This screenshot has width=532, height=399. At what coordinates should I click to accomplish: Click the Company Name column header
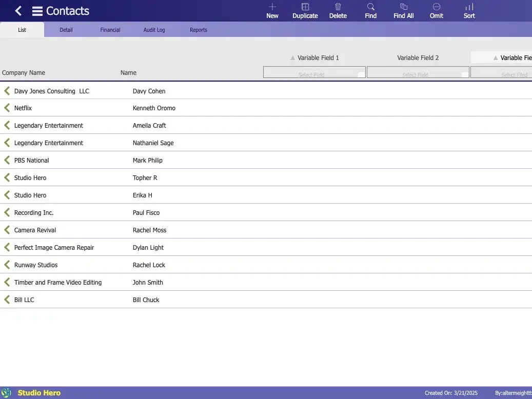point(24,73)
